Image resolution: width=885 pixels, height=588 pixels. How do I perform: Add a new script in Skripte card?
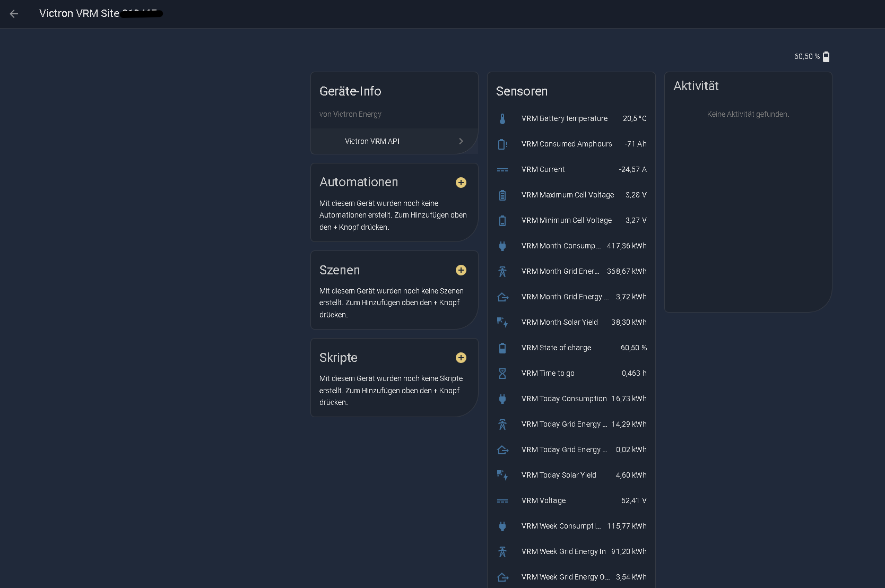(x=461, y=358)
